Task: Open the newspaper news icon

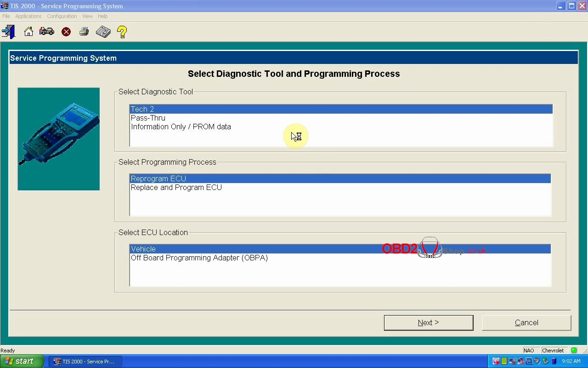Action: click(103, 32)
